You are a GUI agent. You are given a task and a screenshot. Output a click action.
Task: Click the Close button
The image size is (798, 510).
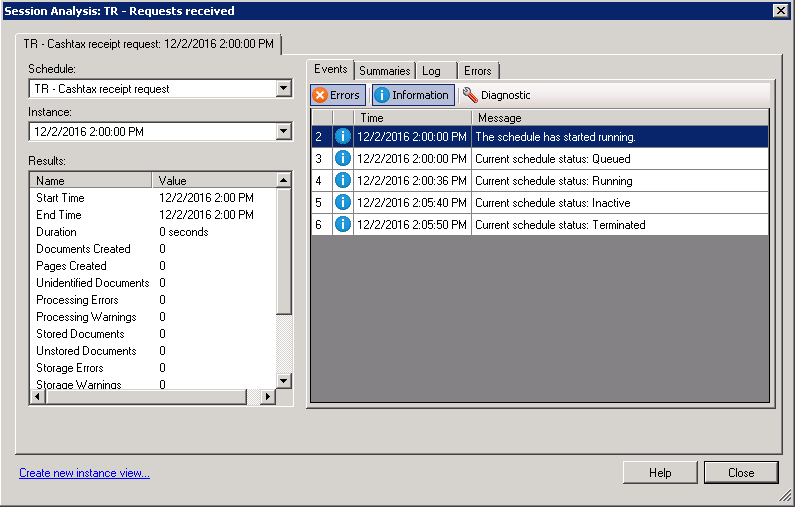click(x=741, y=473)
